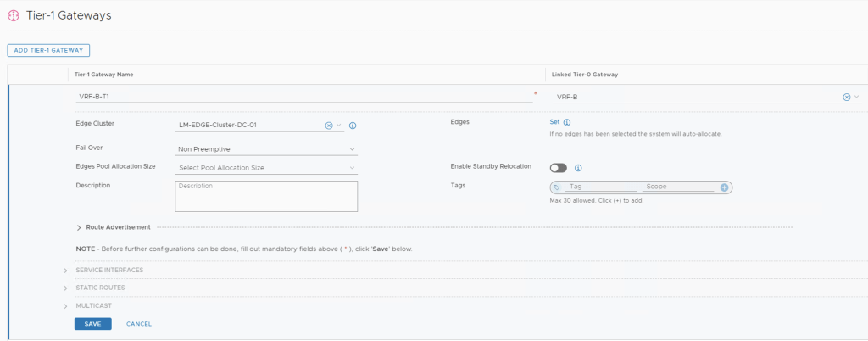Show info for the Edge Cluster field

pyautogui.click(x=353, y=126)
